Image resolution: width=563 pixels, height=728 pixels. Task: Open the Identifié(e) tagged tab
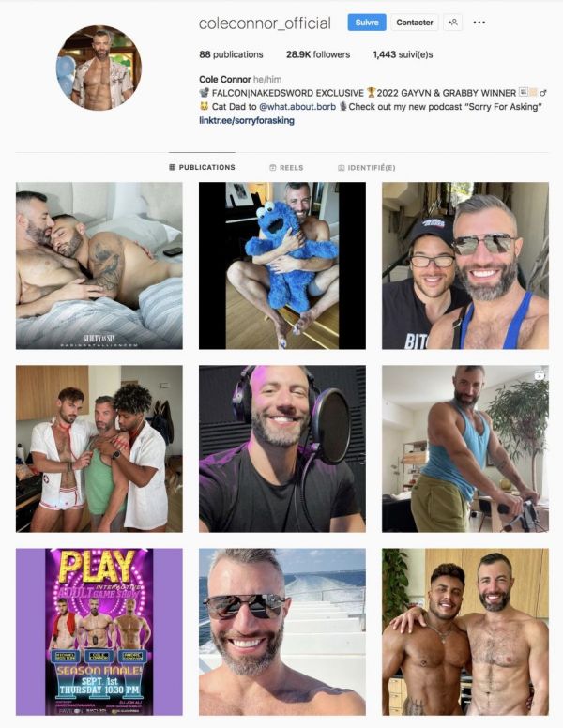(367, 168)
